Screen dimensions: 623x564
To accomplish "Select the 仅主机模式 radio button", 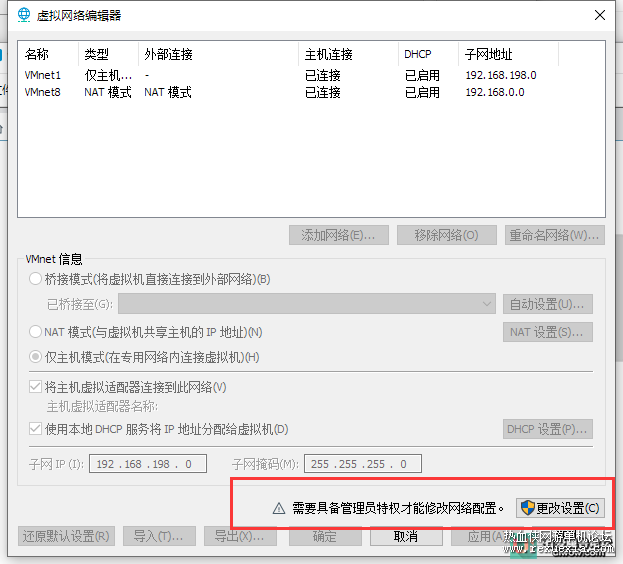I will pyautogui.click(x=35, y=357).
